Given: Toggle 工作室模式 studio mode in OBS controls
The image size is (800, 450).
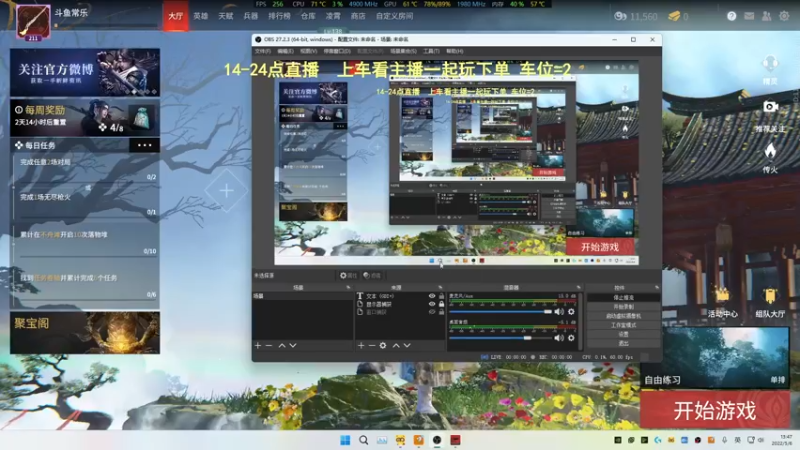Looking at the screenshot, I should pos(623,325).
